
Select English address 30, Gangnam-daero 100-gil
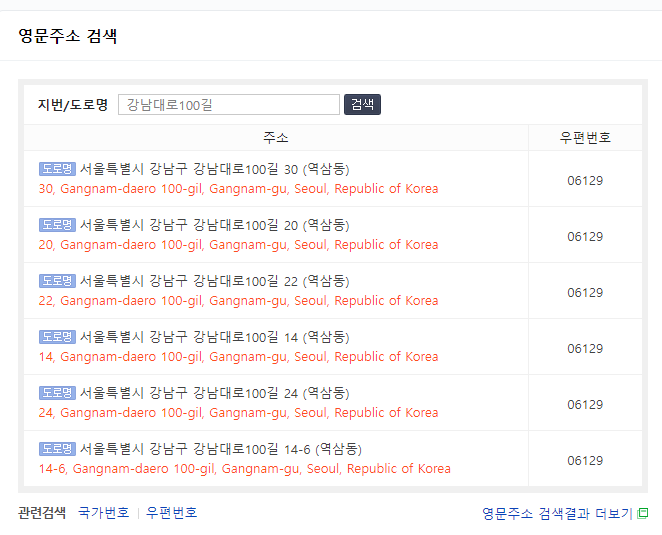click(x=239, y=189)
